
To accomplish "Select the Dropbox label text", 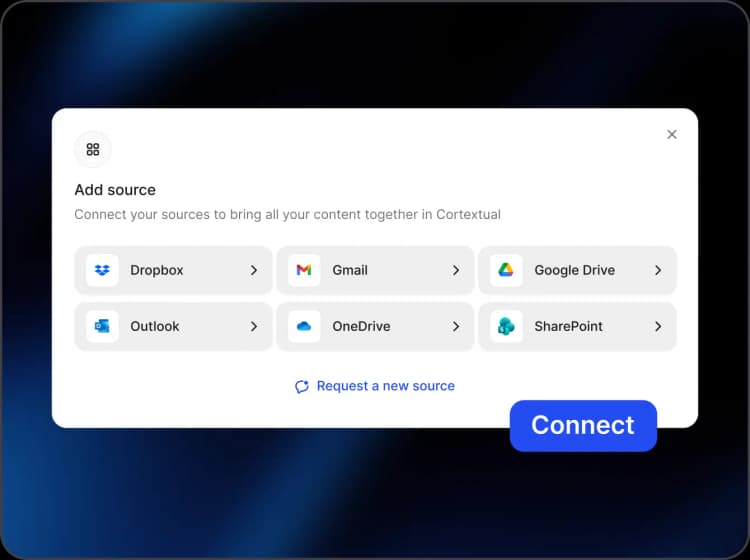I will tap(156, 270).
